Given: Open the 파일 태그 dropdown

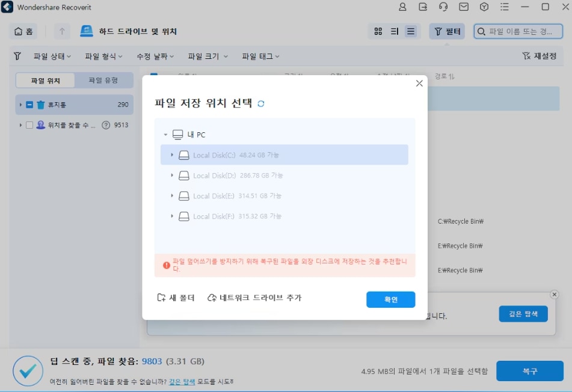Looking at the screenshot, I should coord(260,56).
